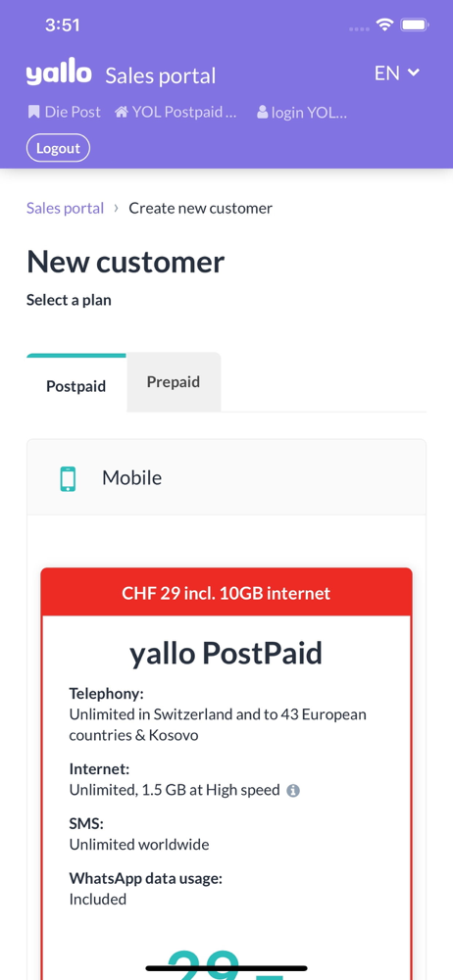Click the home icon beside YOL Postpaid
453x980 pixels.
click(122, 112)
